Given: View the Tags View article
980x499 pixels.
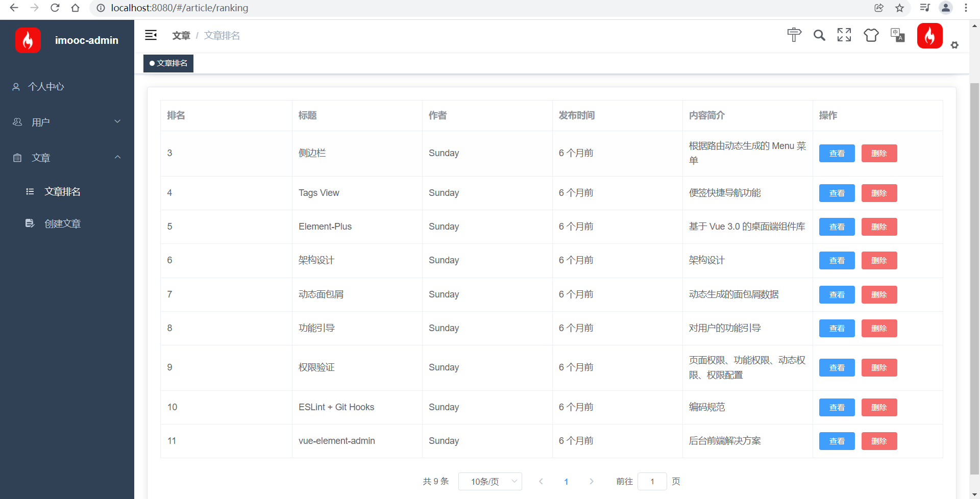Looking at the screenshot, I should [837, 193].
